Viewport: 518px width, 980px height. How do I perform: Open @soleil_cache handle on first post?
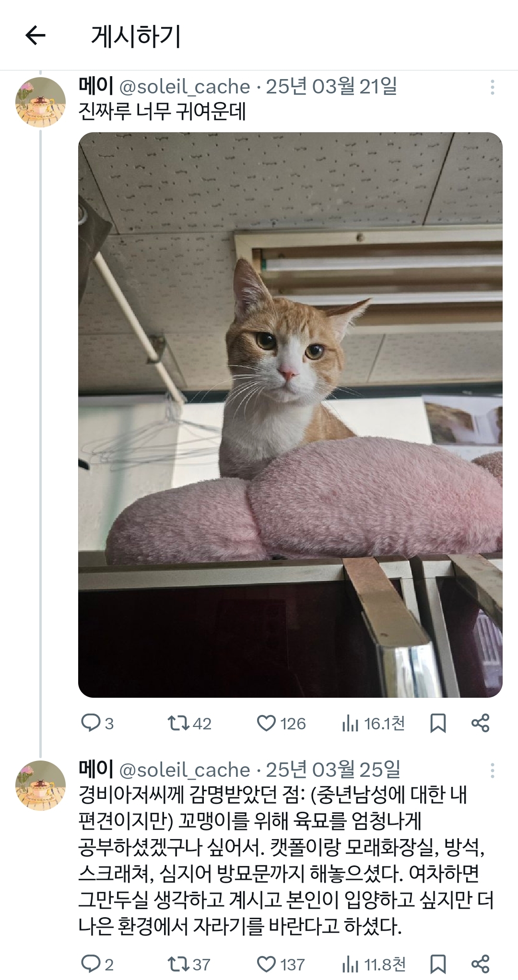pos(184,87)
